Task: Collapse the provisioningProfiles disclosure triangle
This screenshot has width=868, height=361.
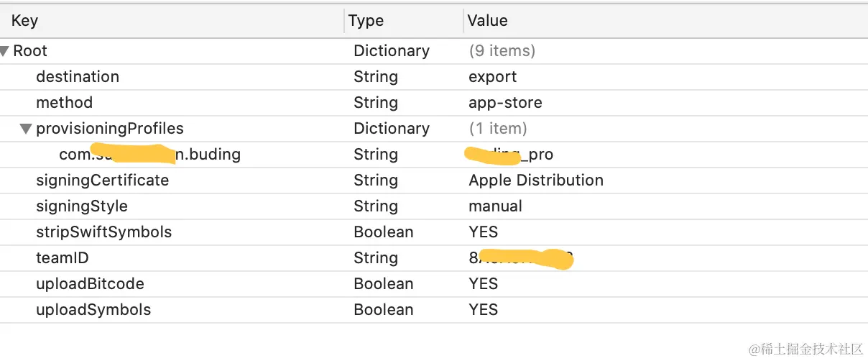Action: [26, 129]
